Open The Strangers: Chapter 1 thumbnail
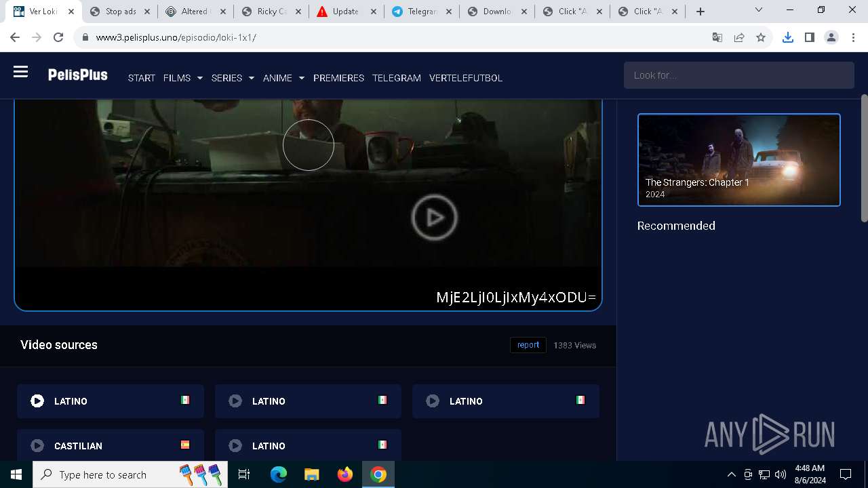The height and width of the screenshot is (488, 868). pos(739,160)
